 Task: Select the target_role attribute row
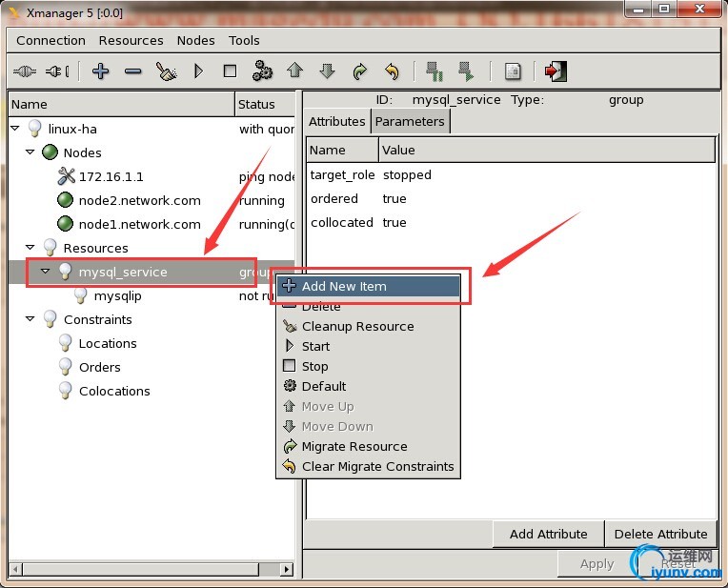click(511, 175)
